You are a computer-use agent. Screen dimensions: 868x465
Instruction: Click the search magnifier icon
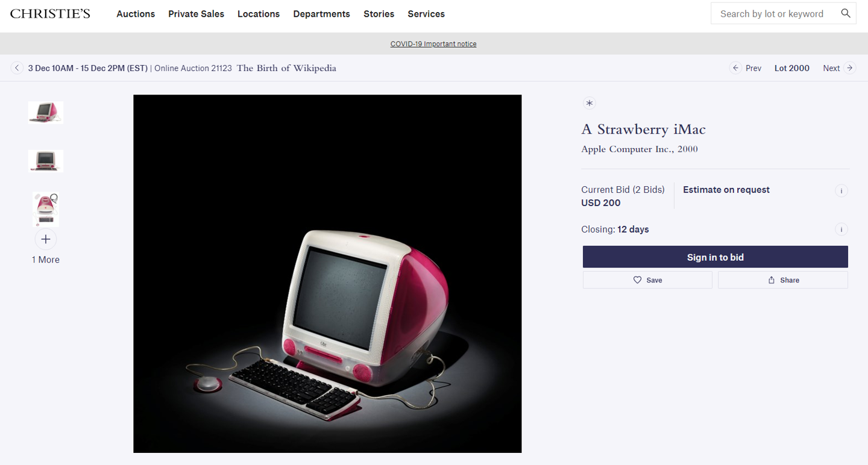pos(846,13)
